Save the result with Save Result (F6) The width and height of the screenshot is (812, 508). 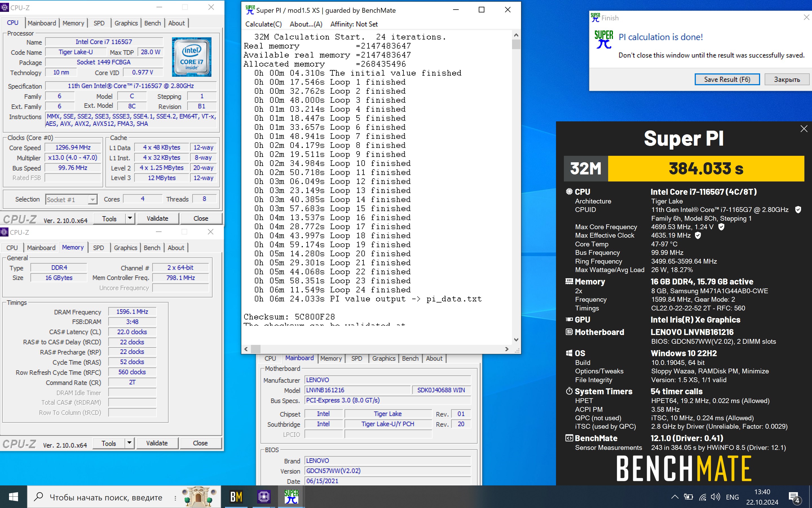click(x=727, y=79)
